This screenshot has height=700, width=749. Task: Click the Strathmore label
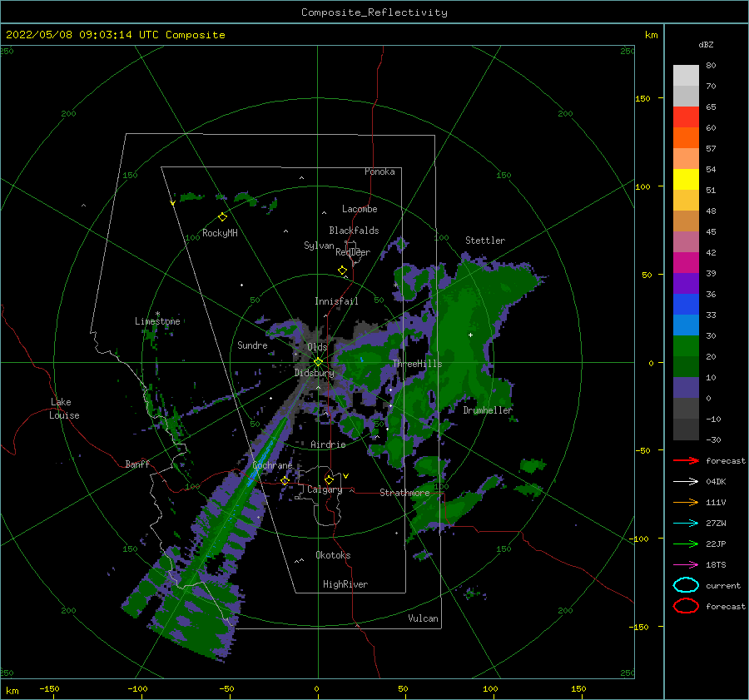404,492
